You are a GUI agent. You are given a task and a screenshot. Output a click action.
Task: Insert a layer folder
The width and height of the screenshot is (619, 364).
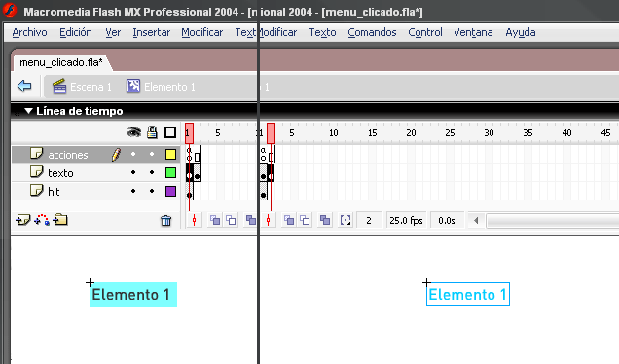pyautogui.click(x=60, y=220)
